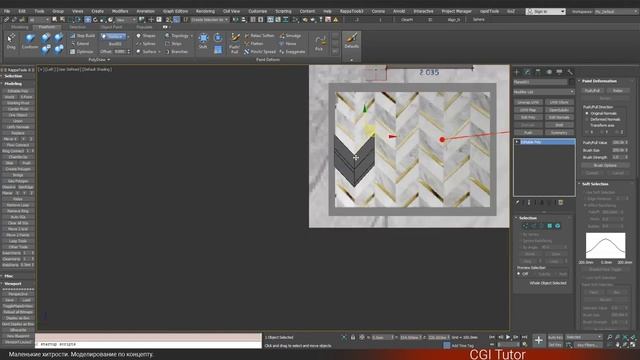
Task: Toggle the selection lock icon
Action: pos(353,338)
